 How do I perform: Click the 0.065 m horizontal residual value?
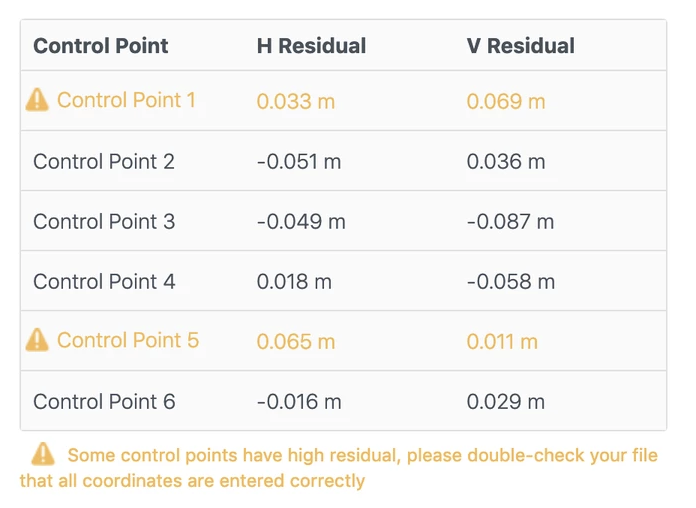point(296,342)
